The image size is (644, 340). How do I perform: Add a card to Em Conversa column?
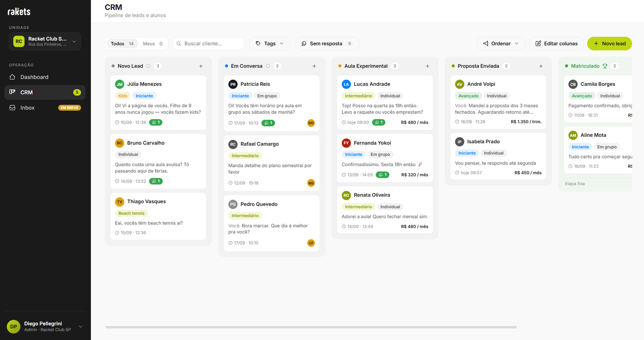point(314,66)
